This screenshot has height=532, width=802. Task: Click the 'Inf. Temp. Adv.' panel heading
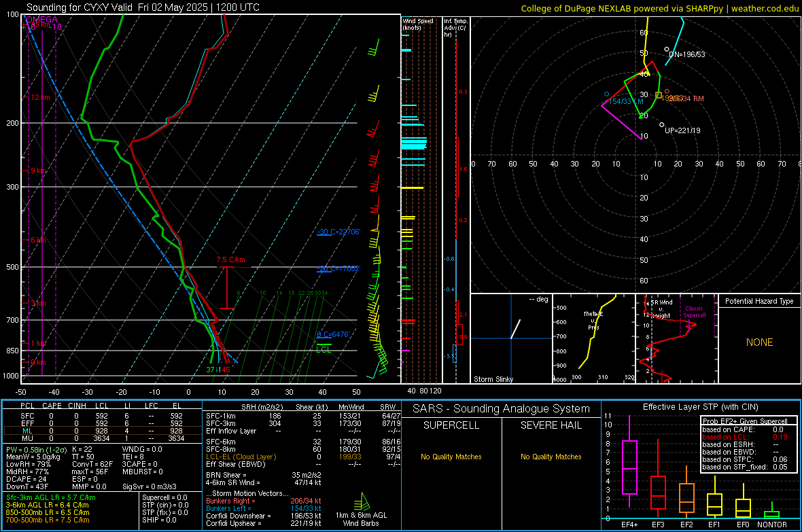pyautogui.click(x=455, y=28)
